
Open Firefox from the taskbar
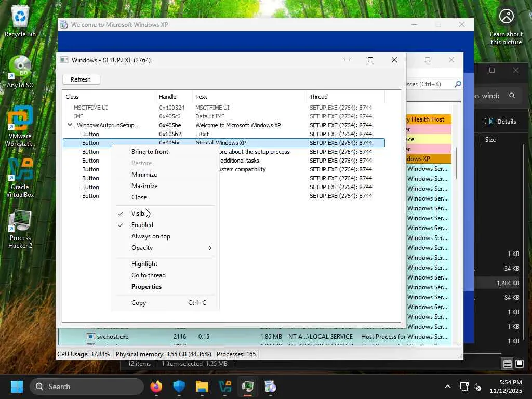(x=156, y=387)
